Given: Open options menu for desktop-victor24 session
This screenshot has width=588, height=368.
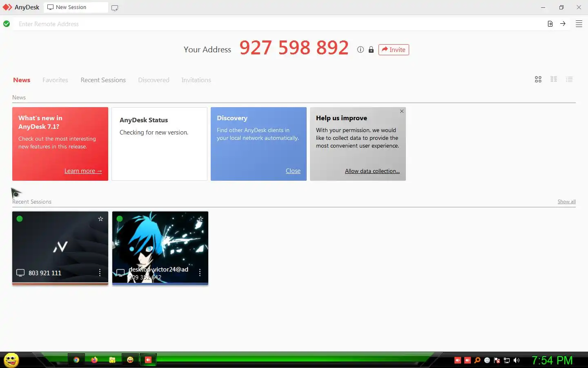Looking at the screenshot, I should [200, 272].
